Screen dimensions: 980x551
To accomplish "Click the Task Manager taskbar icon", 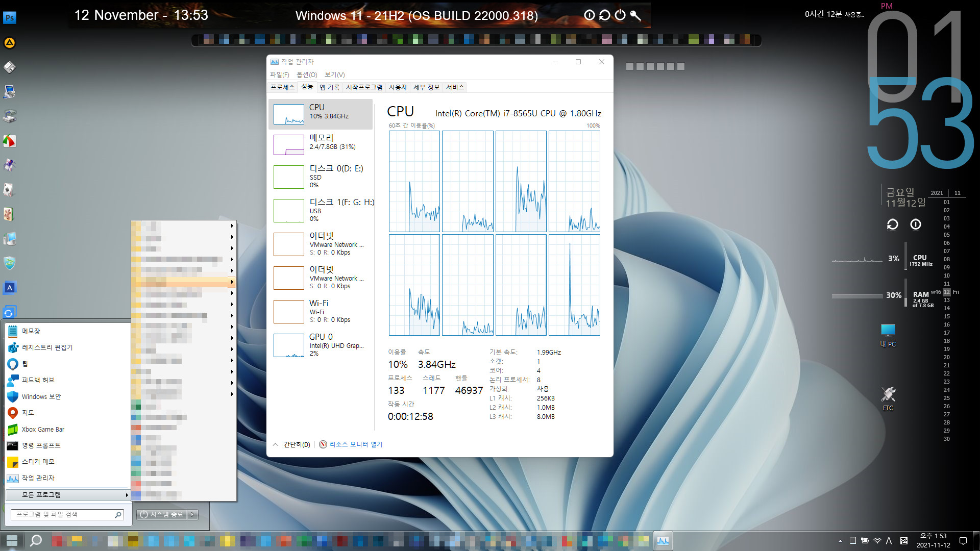I will pos(663,541).
